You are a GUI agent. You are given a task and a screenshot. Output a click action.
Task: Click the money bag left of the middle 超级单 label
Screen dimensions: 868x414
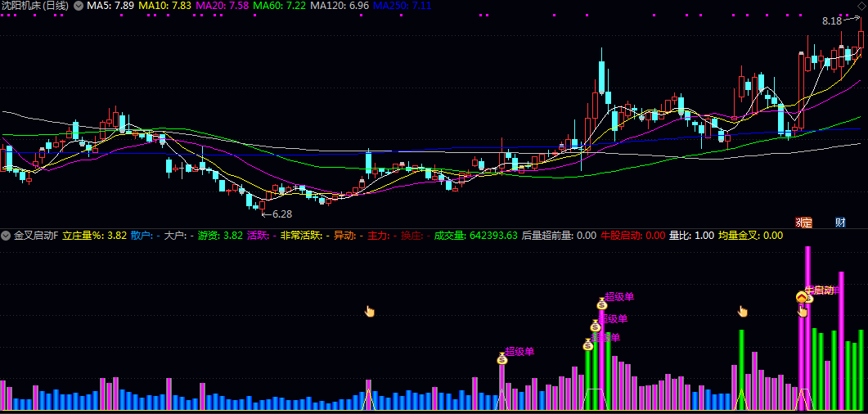click(596, 326)
